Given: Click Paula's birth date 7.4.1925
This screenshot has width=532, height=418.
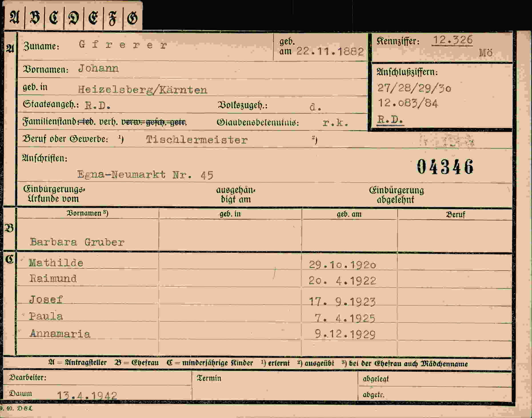Looking at the screenshot, I should coord(345,318).
